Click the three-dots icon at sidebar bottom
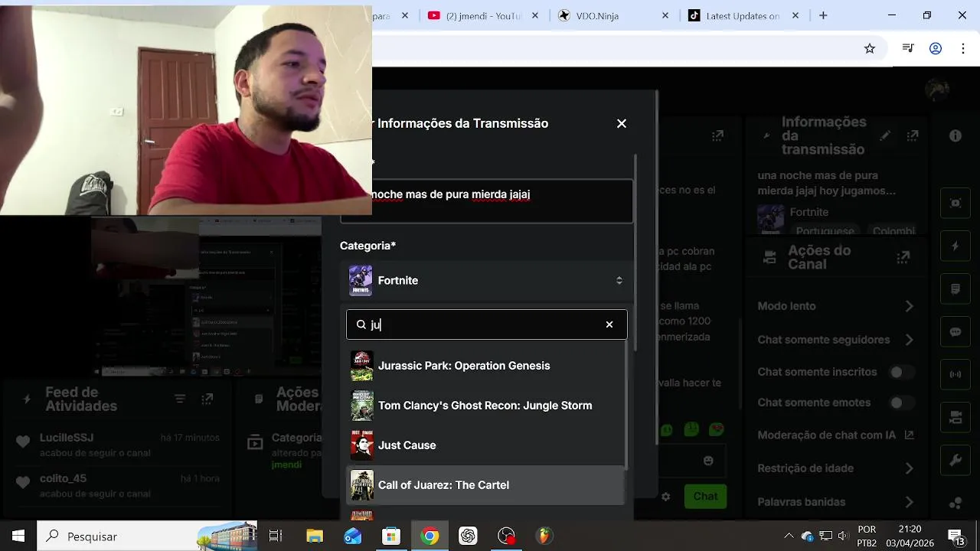Screen dimensions: 980x551 pos(955,503)
